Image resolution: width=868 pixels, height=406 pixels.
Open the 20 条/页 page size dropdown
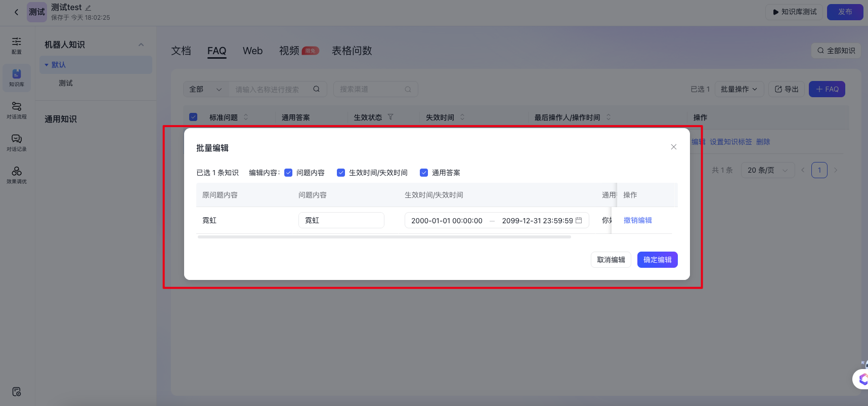click(767, 170)
